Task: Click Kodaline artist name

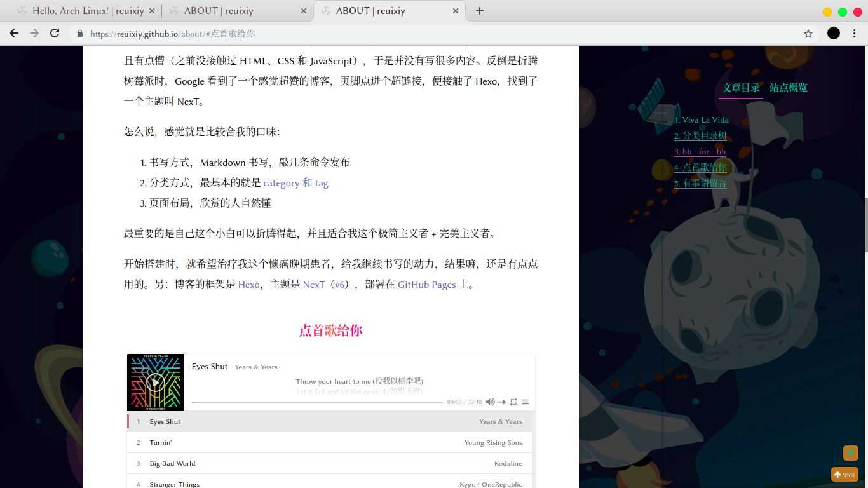Action: coord(508,464)
